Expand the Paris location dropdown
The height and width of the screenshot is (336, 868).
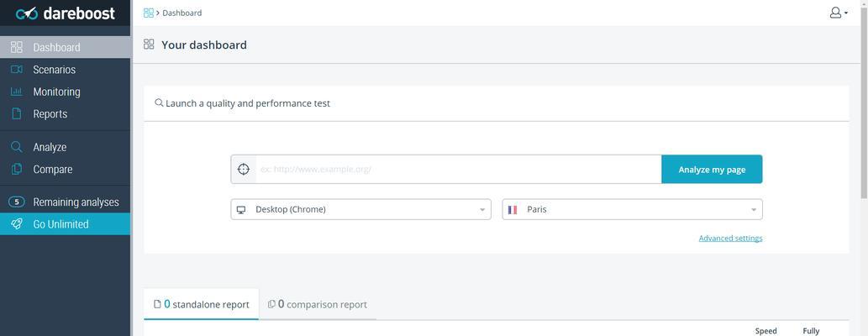[x=632, y=209]
